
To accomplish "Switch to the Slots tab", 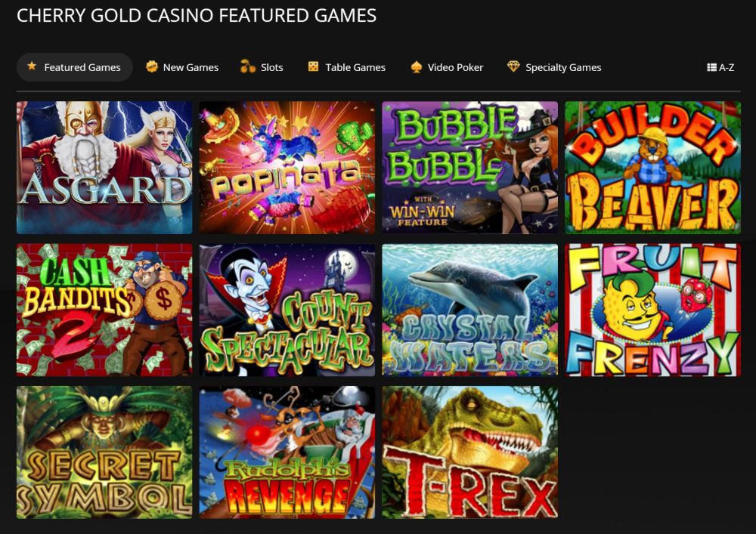I will (262, 67).
